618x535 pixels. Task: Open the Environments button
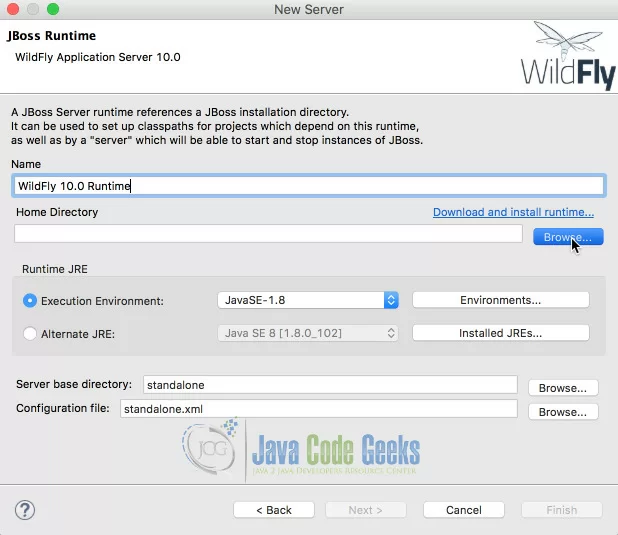click(501, 300)
